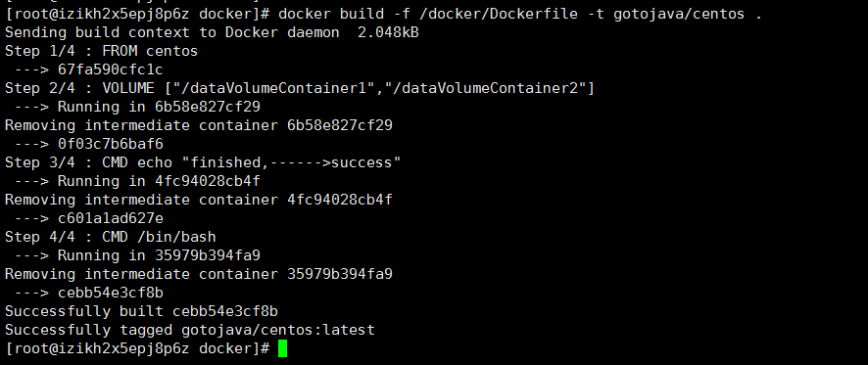This screenshot has width=868, height=365.
Task: Click 'Running in 35979b394fa9' text
Action: pos(159,255)
